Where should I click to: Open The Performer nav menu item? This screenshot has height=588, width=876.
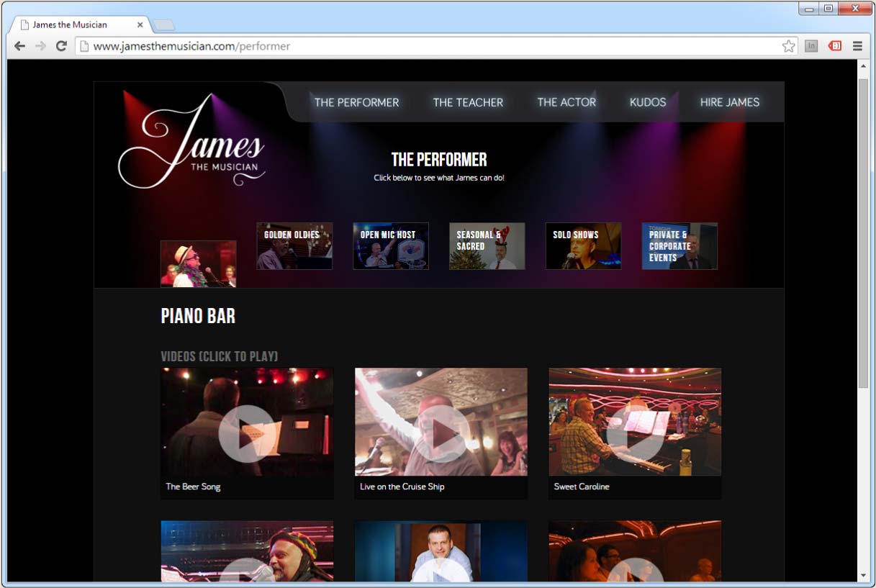(356, 102)
